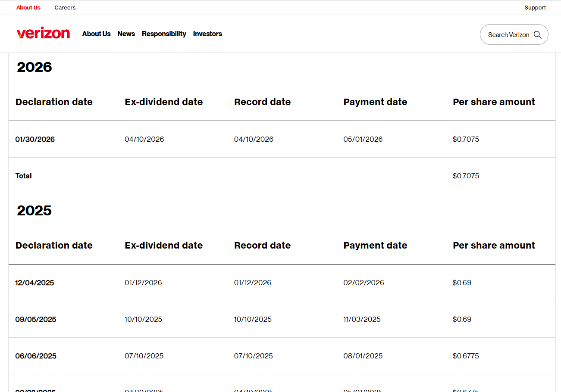Click the $0.7075 amount in Total row

click(x=466, y=176)
